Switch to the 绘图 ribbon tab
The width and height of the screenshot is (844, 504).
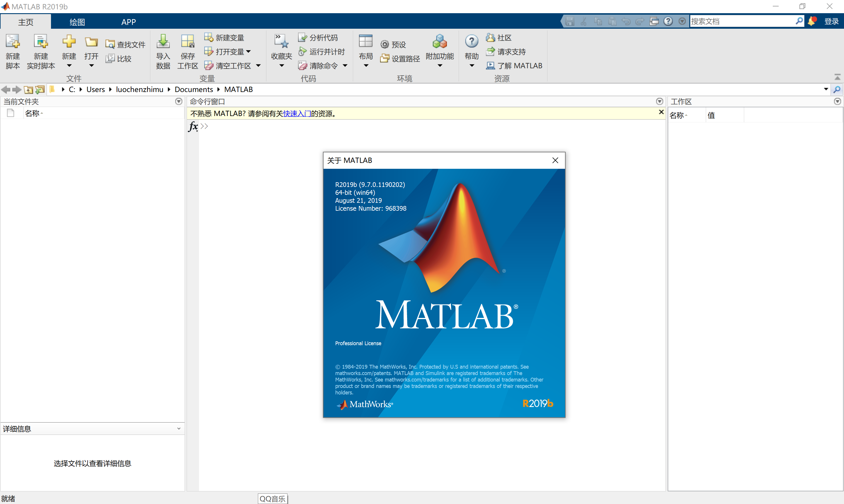point(77,21)
